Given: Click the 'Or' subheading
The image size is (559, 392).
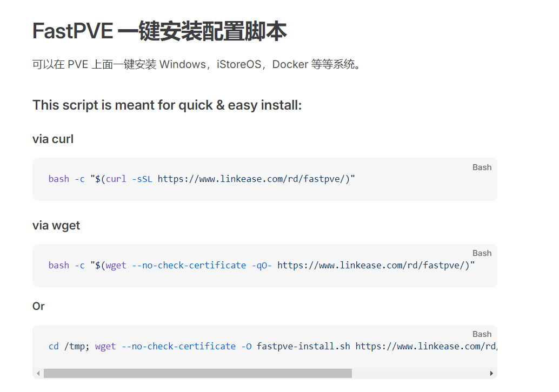Looking at the screenshot, I should click(x=38, y=306).
